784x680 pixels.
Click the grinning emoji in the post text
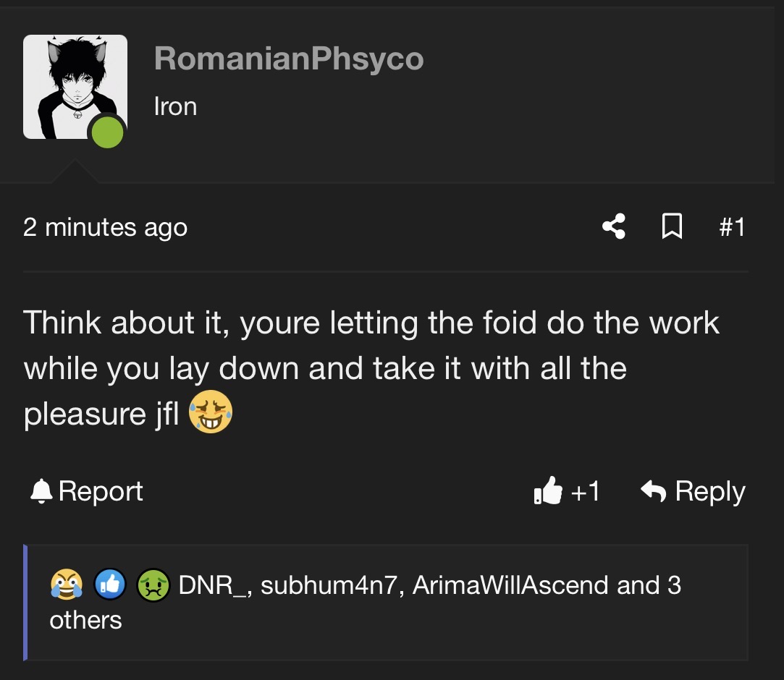211,415
